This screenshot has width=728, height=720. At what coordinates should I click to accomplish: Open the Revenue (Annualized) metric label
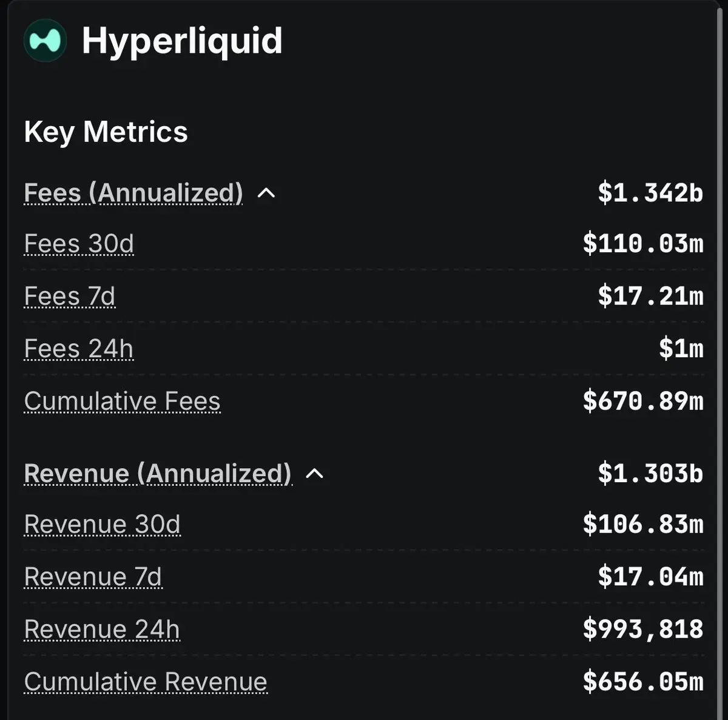click(x=158, y=474)
